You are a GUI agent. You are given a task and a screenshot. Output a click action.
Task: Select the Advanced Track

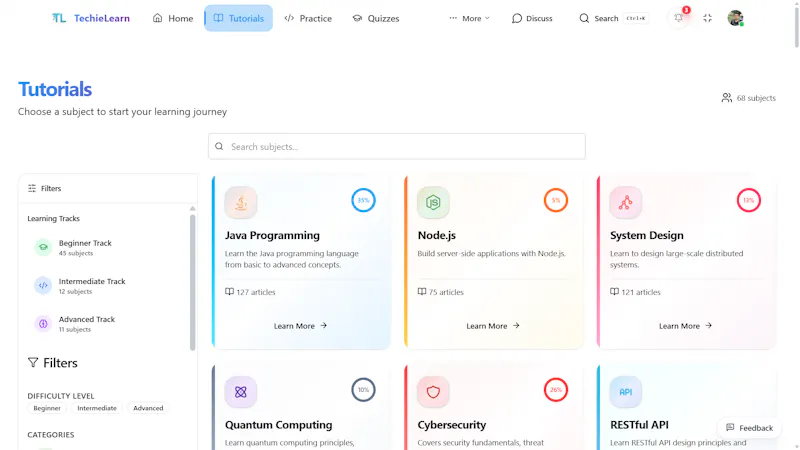pyautogui.click(x=107, y=324)
